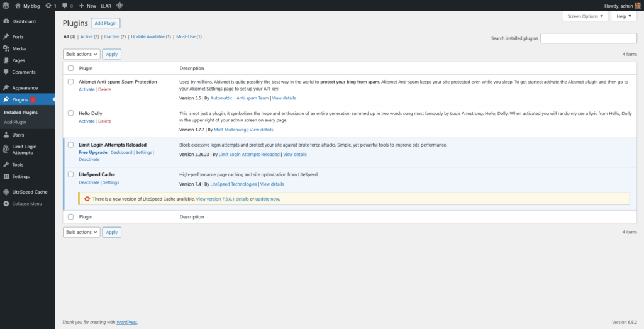Click the Add Plugin button

tap(106, 23)
